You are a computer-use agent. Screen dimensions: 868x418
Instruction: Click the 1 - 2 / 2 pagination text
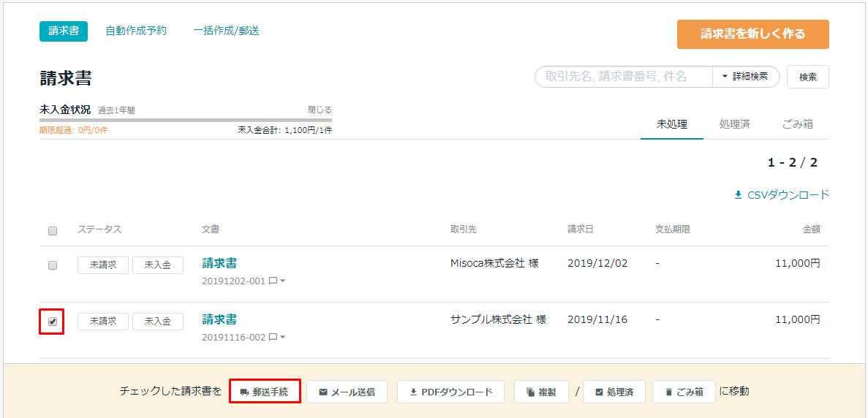(x=792, y=162)
